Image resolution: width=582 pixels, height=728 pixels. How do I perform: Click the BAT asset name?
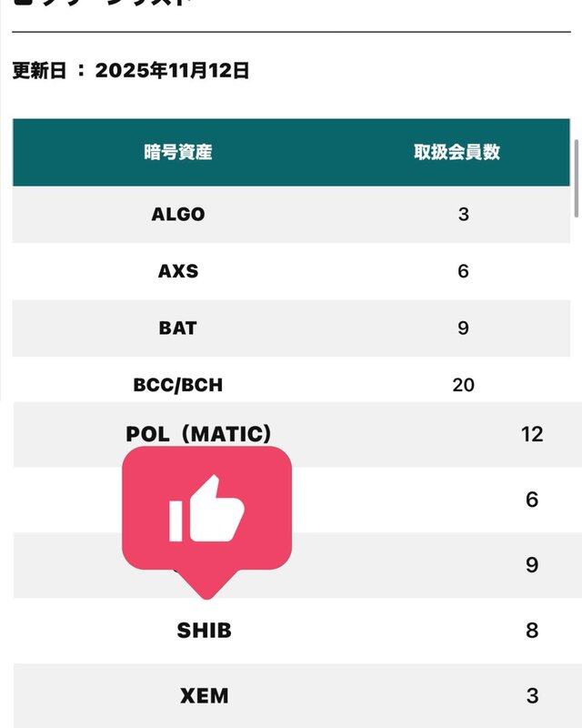click(178, 328)
